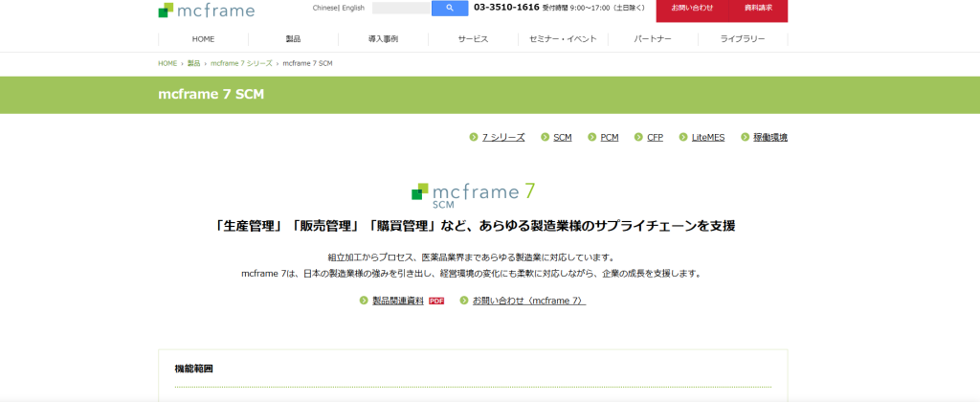Click green arrow icon beside 稼働環境 link
Viewport: 980px width, 402px height.
(x=745, y=138)
